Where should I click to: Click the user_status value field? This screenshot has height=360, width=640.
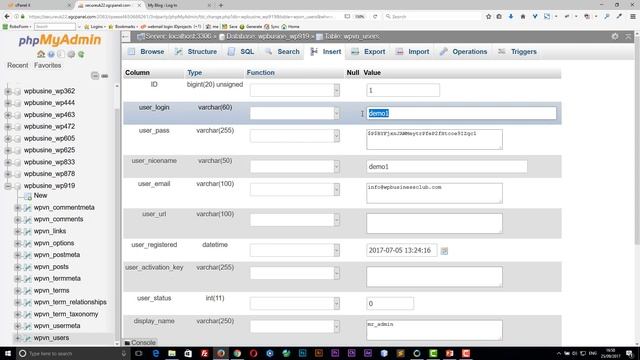pos(390,304)
